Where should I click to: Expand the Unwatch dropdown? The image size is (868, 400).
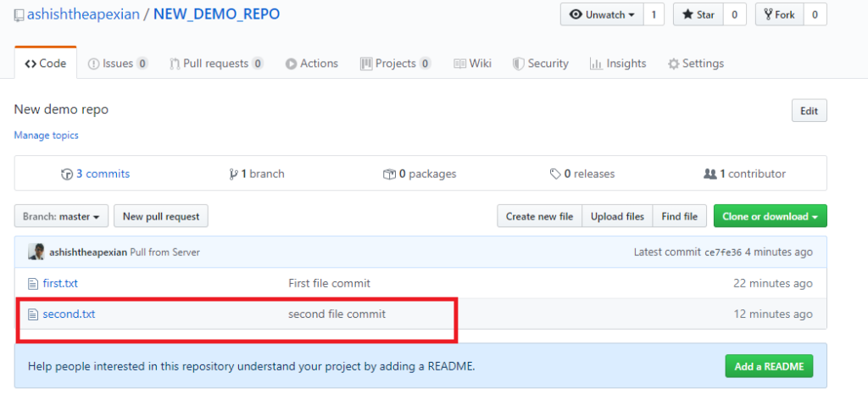coord(602,14)
